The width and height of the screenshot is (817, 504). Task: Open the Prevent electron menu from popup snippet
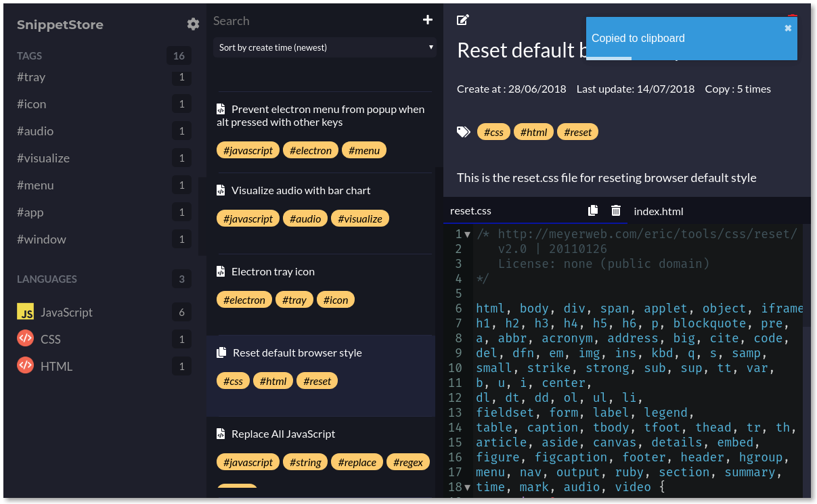[321, 116]
